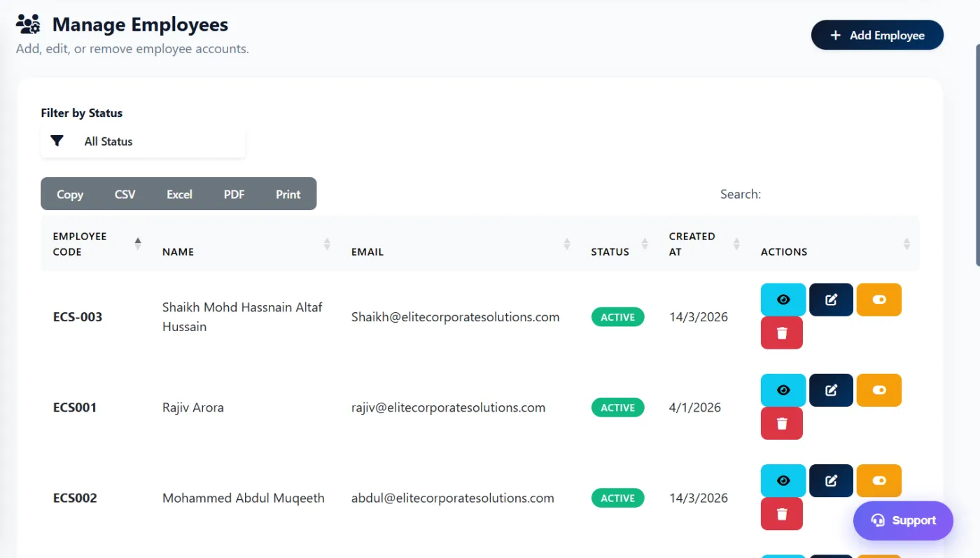
Task: Select email abdul@elitecorporatesolutions.com
Action: coord(453,498)
